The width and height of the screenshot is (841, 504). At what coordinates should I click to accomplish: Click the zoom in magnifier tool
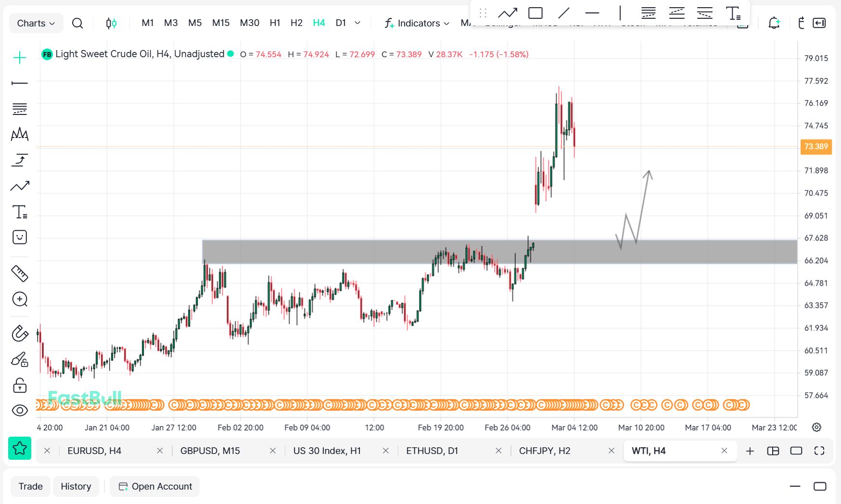point(20,299)
